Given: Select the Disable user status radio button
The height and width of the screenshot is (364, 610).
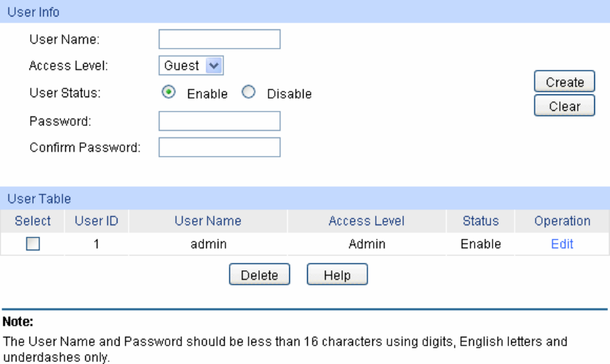Looking at the screenshot, I should point(249,93).
